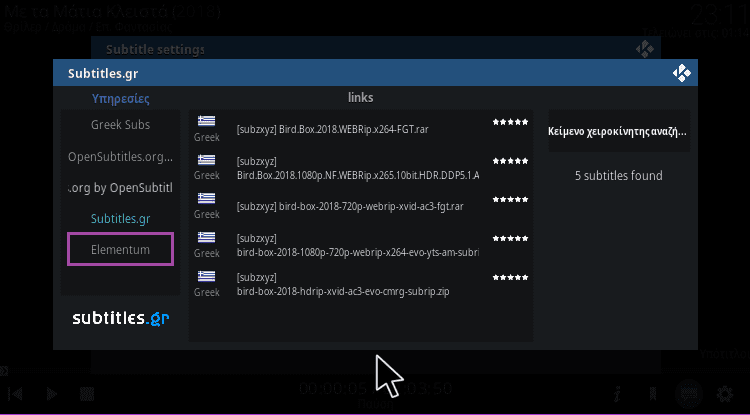
Task: Pick the bird-box-2018-hdrip-xvid-ac3-evo-cmrg-subrip.zip subtitle
Action: tap(361, 284)
